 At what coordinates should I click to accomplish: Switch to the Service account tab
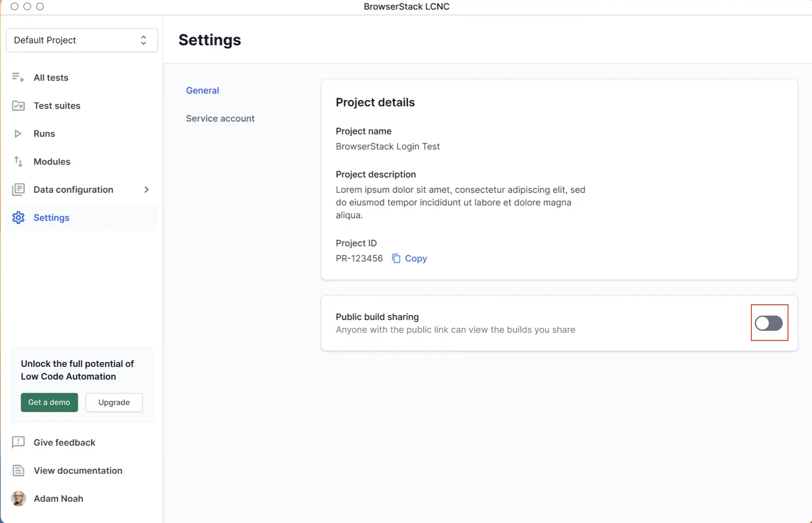[x=220, y=119]
